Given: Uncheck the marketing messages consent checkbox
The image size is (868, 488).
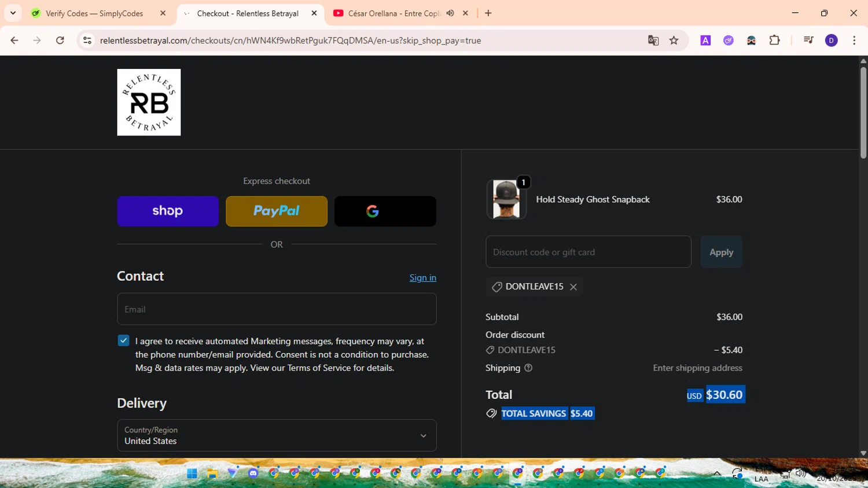Looking at the screenshot, I should tap(123, 340).
